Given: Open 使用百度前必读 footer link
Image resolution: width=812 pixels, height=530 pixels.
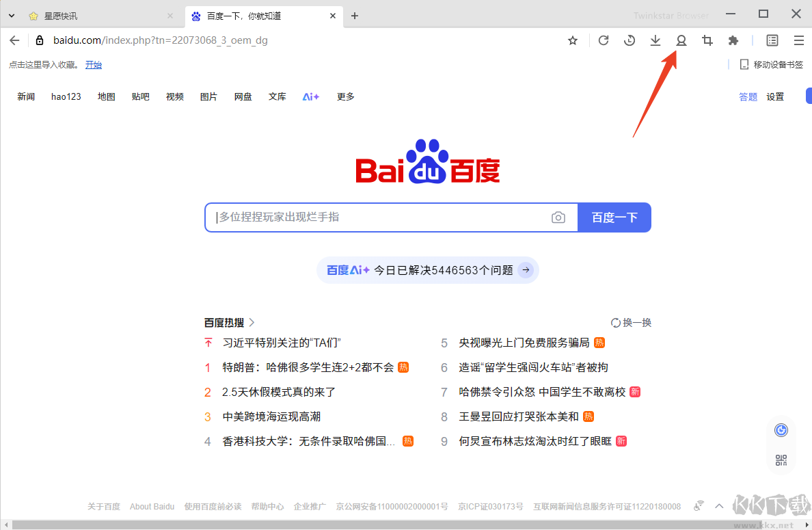Looking at the screenshot, I should (x=213, y=506).
